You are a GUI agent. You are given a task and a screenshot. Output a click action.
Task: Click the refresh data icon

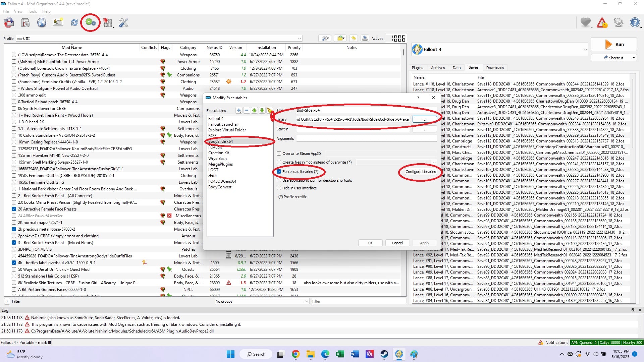[74, 22]
